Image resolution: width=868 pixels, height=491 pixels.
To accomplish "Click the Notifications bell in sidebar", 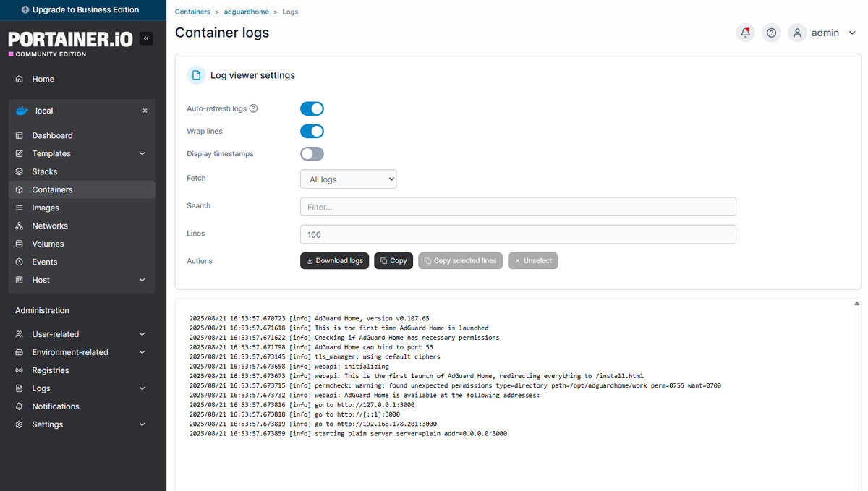I will [x=20, y=406].
